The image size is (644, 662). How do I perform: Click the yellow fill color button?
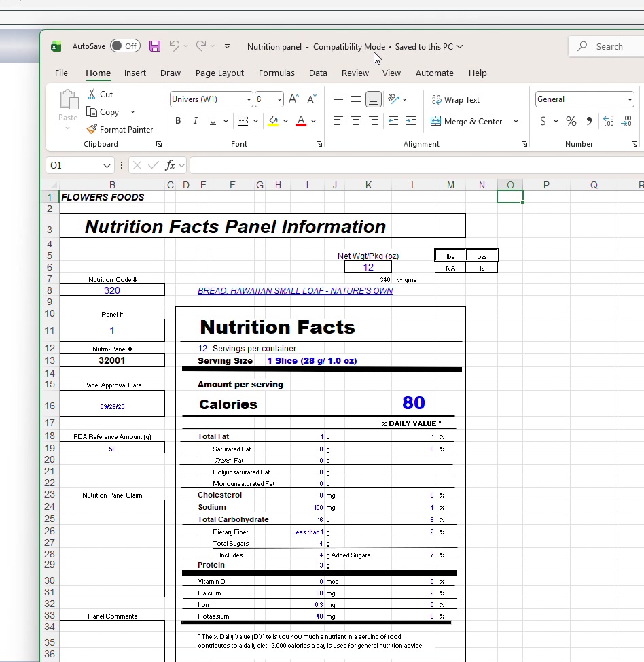click(273, 121)
